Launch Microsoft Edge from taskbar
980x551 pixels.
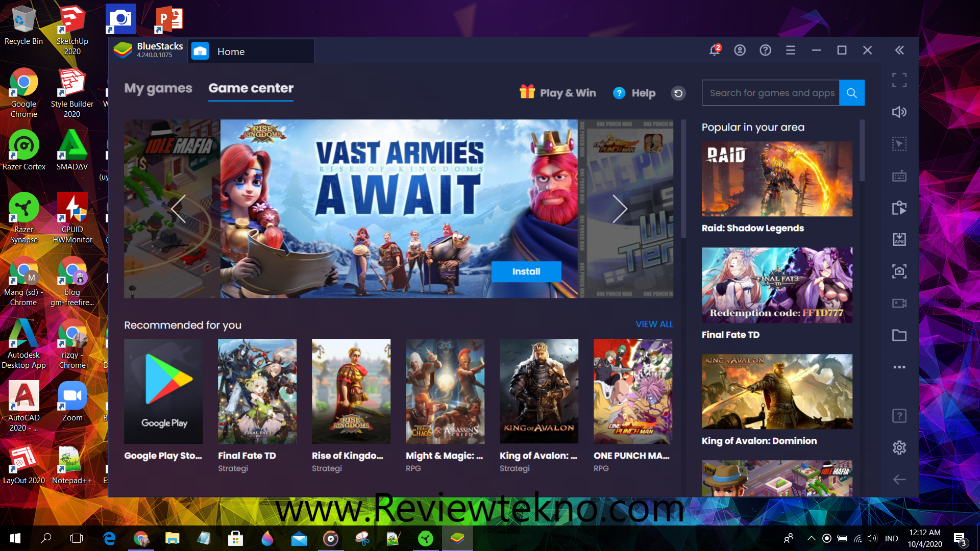[109, 538]
